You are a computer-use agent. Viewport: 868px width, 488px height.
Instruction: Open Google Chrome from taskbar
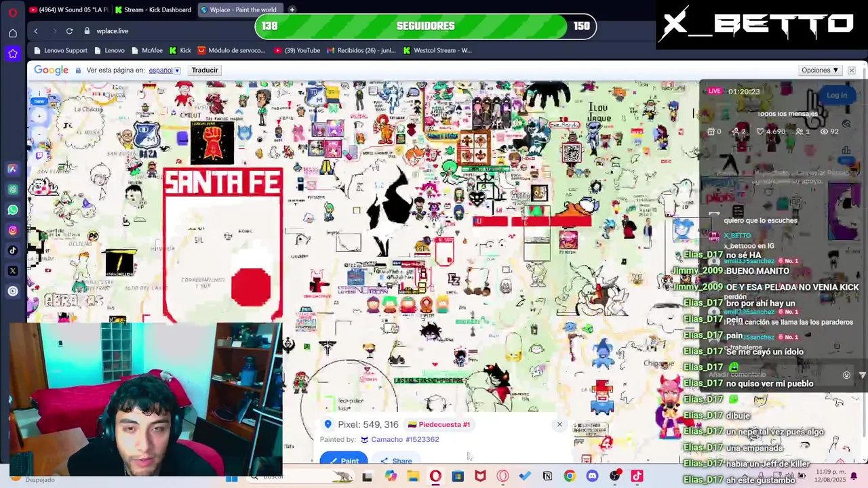coord(570,476)
